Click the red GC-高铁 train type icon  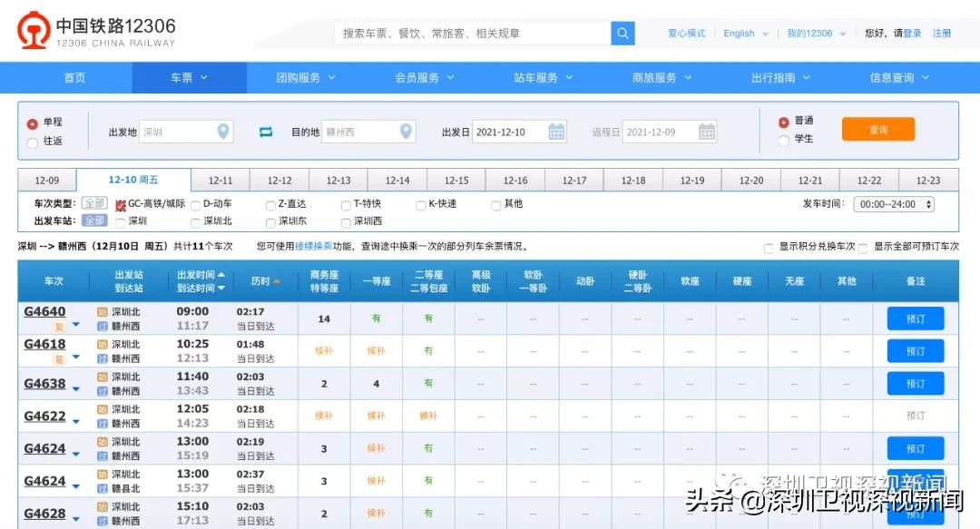tap(122, 202)
